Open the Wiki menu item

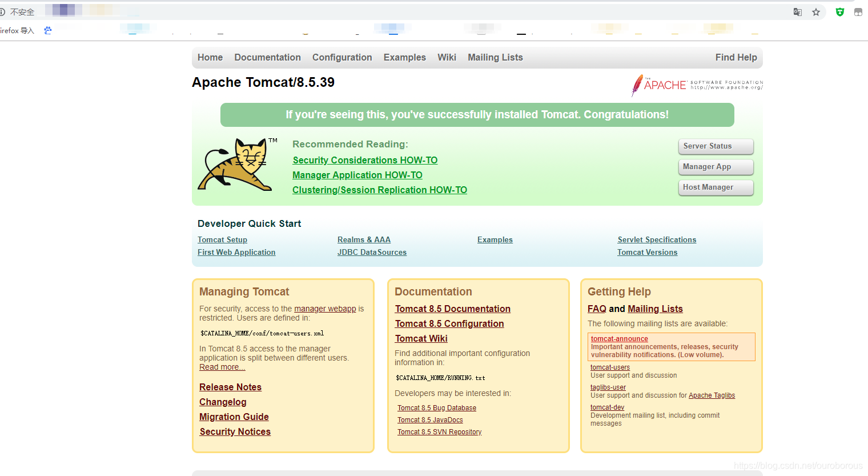pyautogui.click(x=447, y=57)
